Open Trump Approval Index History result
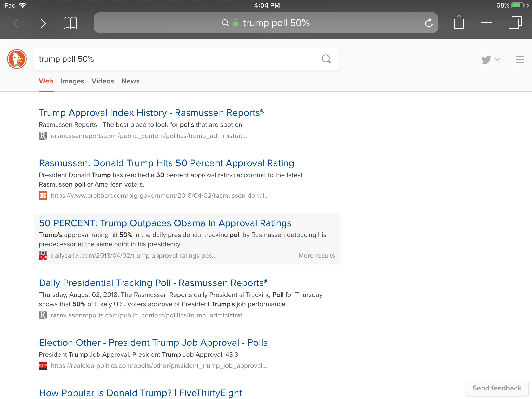Screen dimensions: 532x399 click(151, 113)
